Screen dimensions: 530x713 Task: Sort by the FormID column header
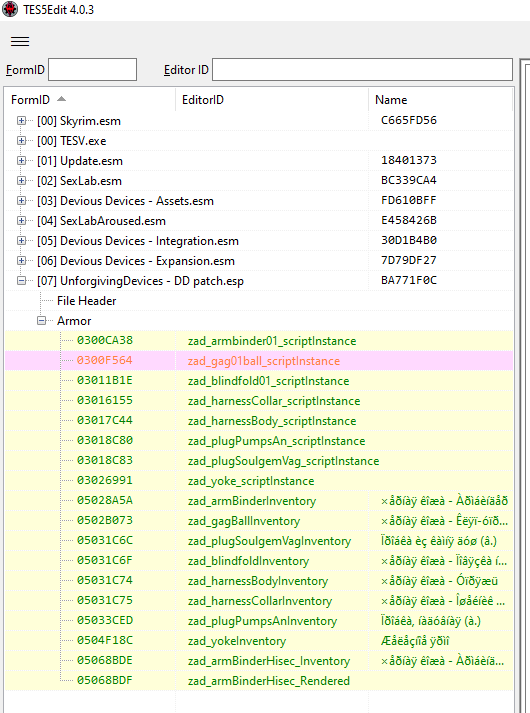[30, 100]
